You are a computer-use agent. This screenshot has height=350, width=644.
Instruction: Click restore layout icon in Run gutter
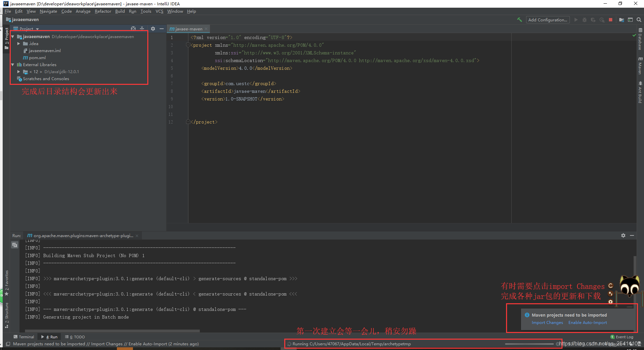pos(15,245)
